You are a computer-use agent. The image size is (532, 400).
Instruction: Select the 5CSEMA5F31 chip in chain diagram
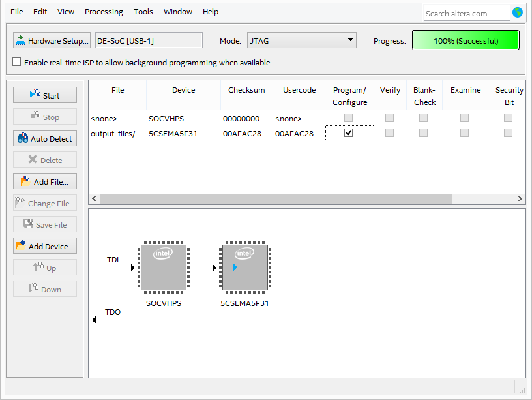pyautogui.click(x=245, y=268)
